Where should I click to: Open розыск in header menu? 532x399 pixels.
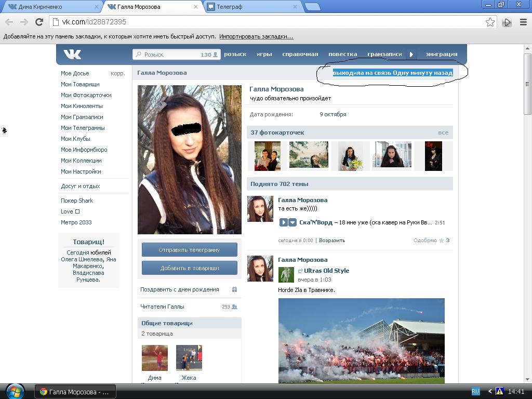click(x=235, y=54)
